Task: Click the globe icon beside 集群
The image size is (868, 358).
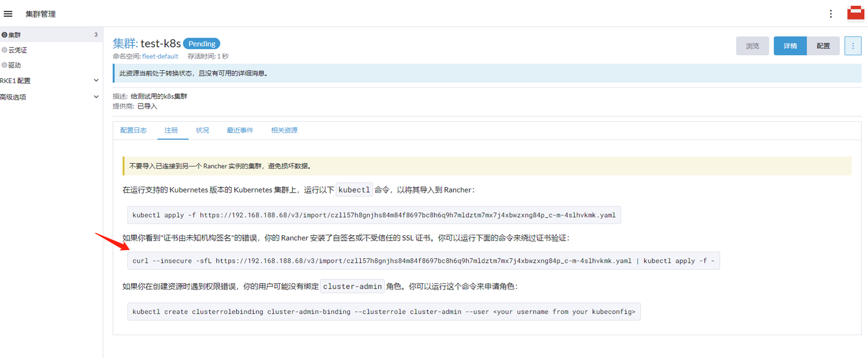Action: (x=4, y=35)
